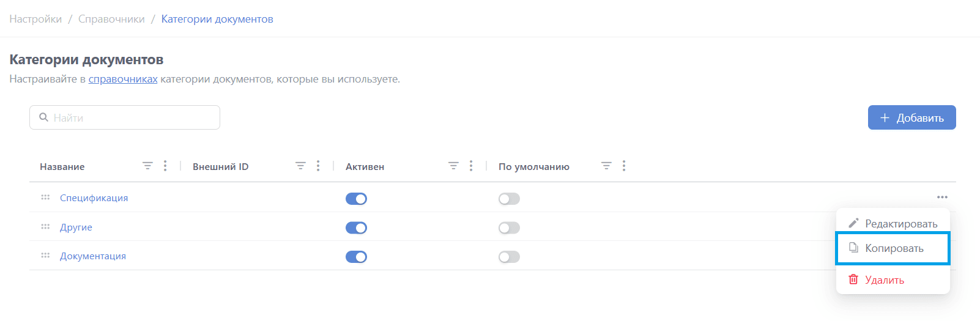980x321 pixels.
Task: Go to Настройки in the breadcrumb
Action: [x=35, y=19]
